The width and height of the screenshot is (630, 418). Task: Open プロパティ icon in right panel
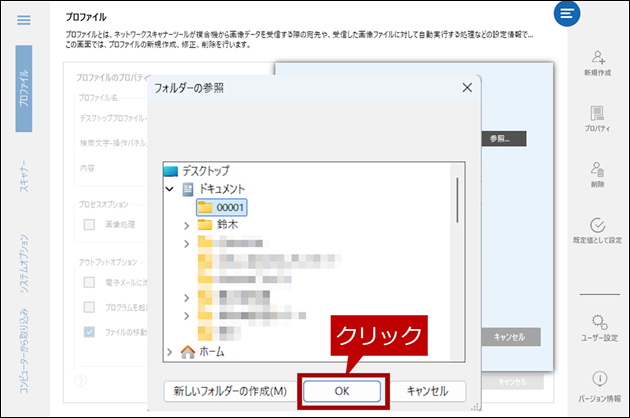coord(598,114)
